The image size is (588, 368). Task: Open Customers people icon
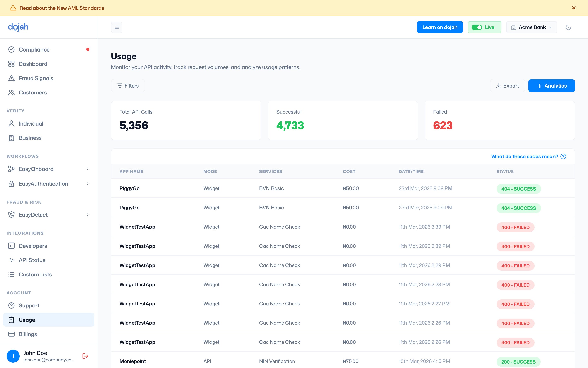pos(11,92)
